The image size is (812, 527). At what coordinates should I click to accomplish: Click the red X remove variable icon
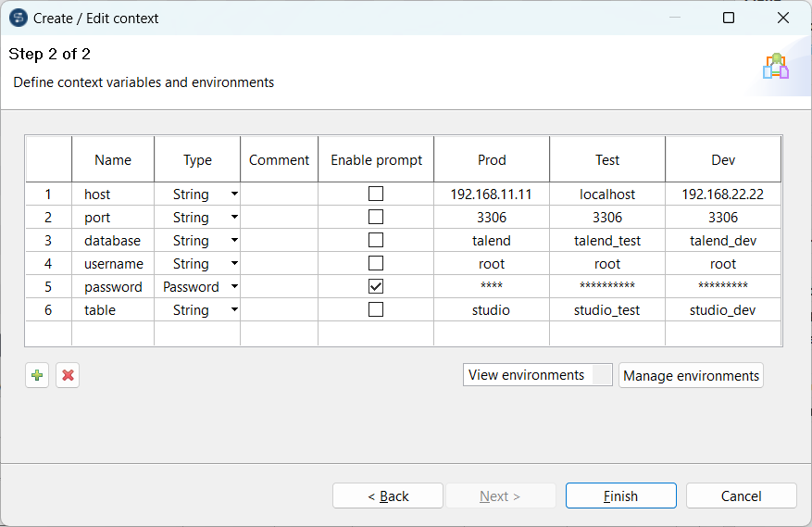point(68,375)
